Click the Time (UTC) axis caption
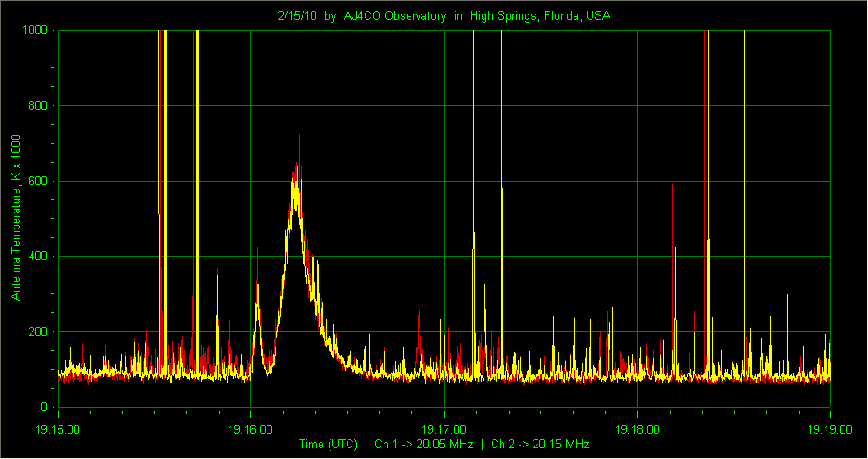This screenshot has width=868, height=459. pos(328,444)
